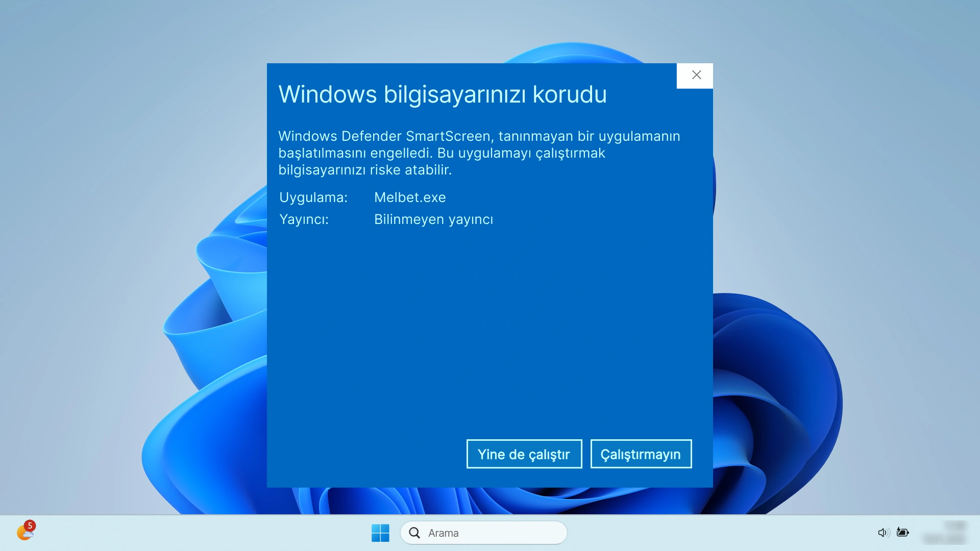The height and width of the screenshot is (551, 980).
Task: Click the 'Yine de çalıştır' button
Action: click(524, 454)
